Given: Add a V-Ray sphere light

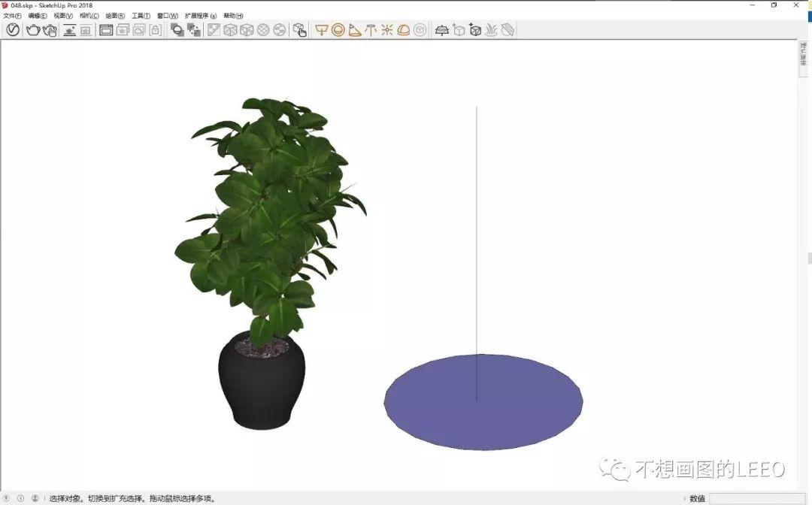Looking at the screenshot, I should coord(338,30).
